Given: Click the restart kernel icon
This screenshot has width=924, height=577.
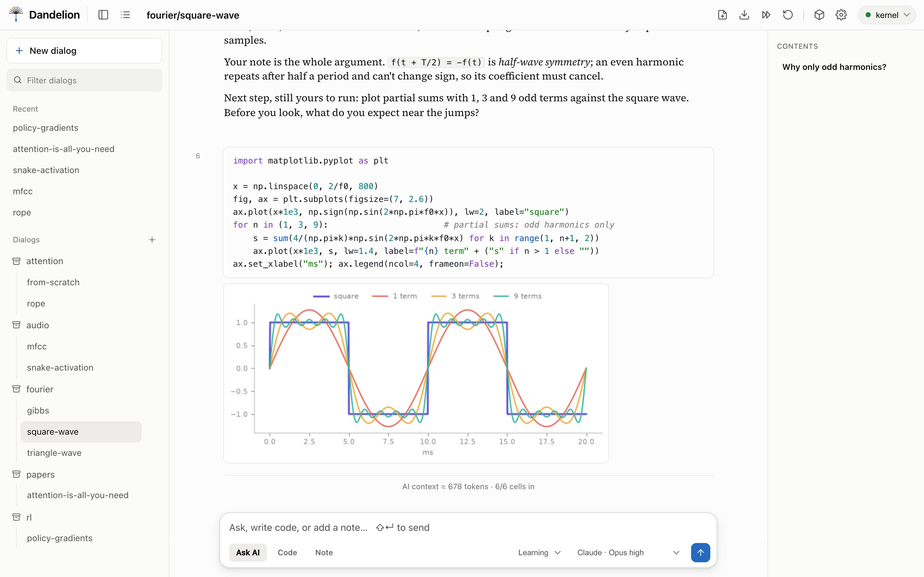Looking at the screenshot, I should 788,15.
